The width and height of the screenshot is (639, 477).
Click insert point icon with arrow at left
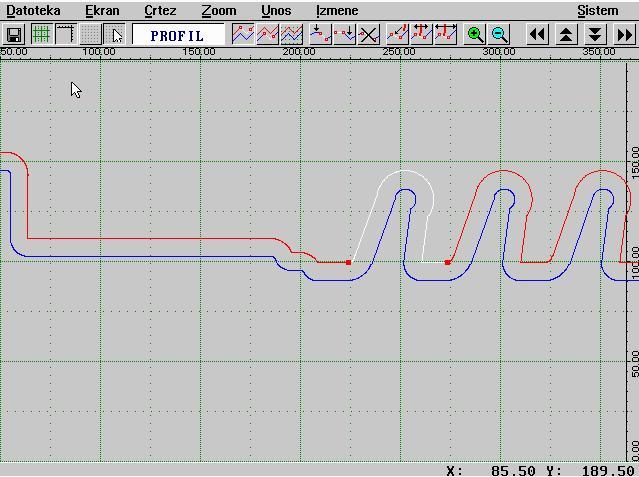[x=320, y=35]
